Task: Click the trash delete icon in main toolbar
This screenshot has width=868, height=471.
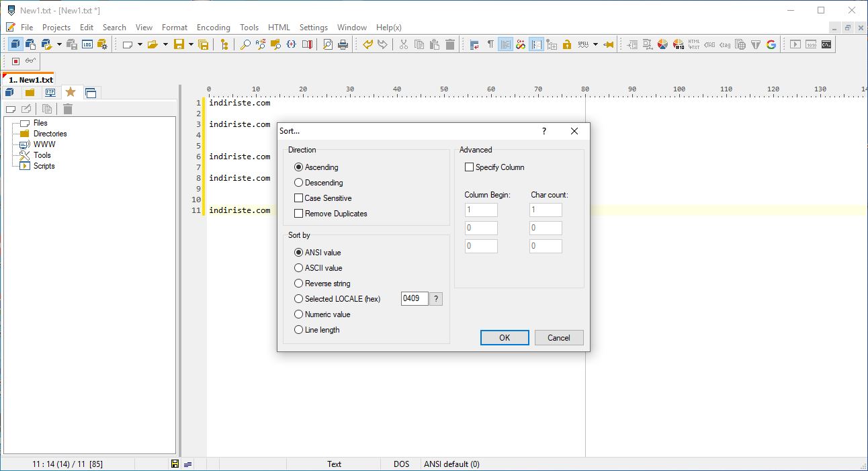Action: point(450,44)
